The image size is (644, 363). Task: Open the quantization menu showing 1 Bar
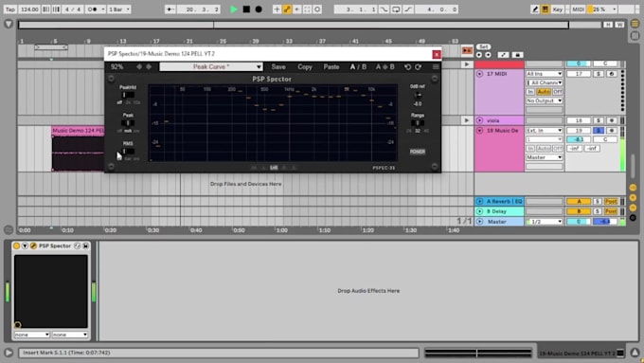119,9
